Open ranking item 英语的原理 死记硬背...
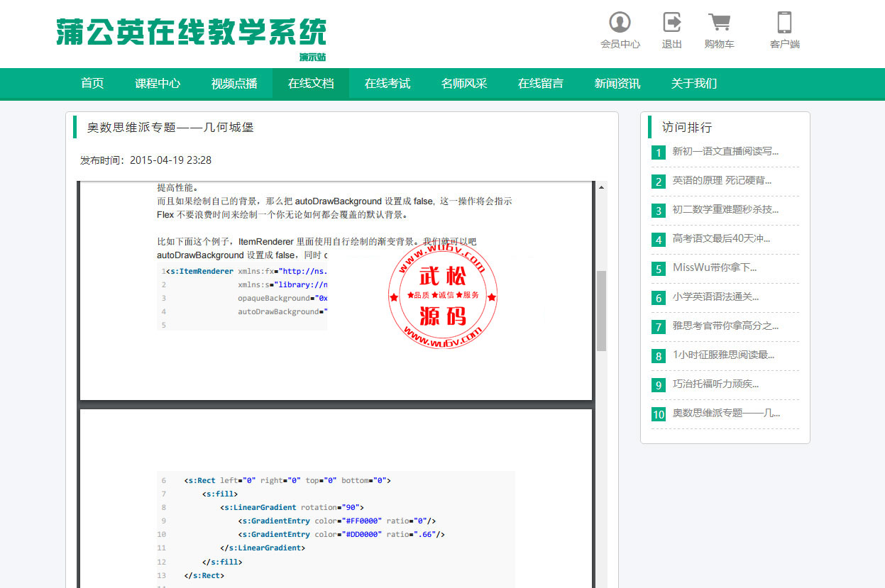Viewport: 885px width, 588px height. click(x=722, y=180)
